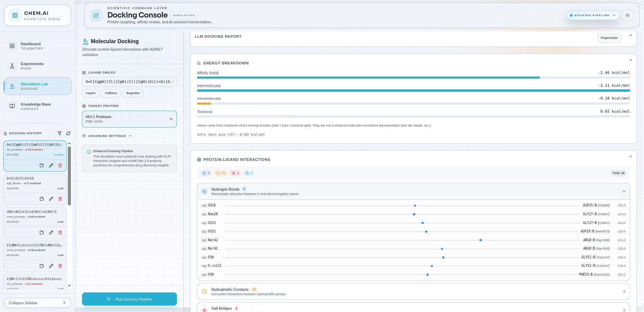The image size is (644, 312).
Task: Click the docking history filter icon
Action: [59, 133]
